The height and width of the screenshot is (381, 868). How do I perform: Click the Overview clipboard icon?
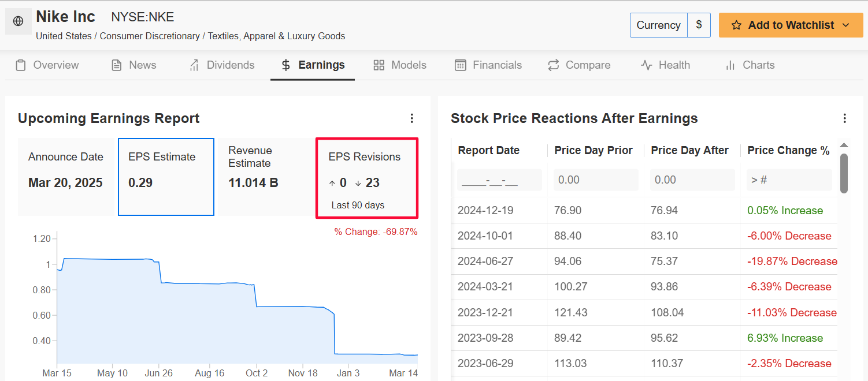[21, 65]
